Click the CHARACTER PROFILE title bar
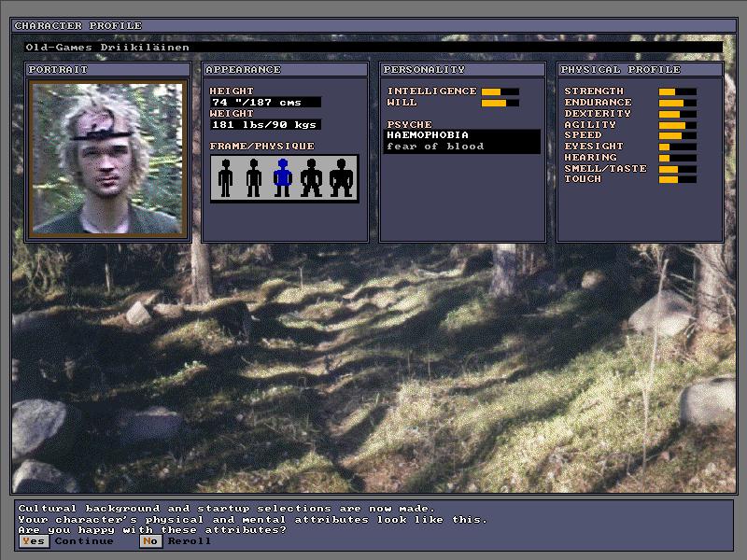This screenshot has width=747, height=560. pyautogui.click(x=373, y=26)
